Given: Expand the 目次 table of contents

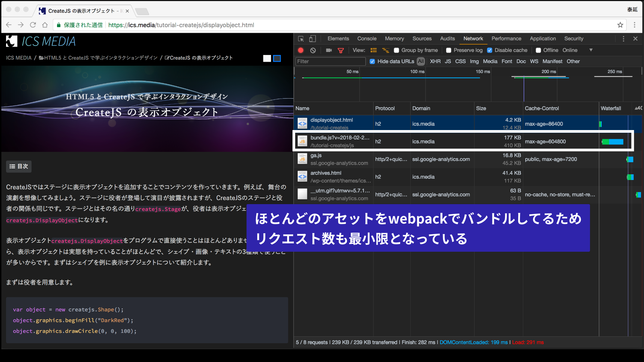Looking at the screenshot, I should (19, 166).
